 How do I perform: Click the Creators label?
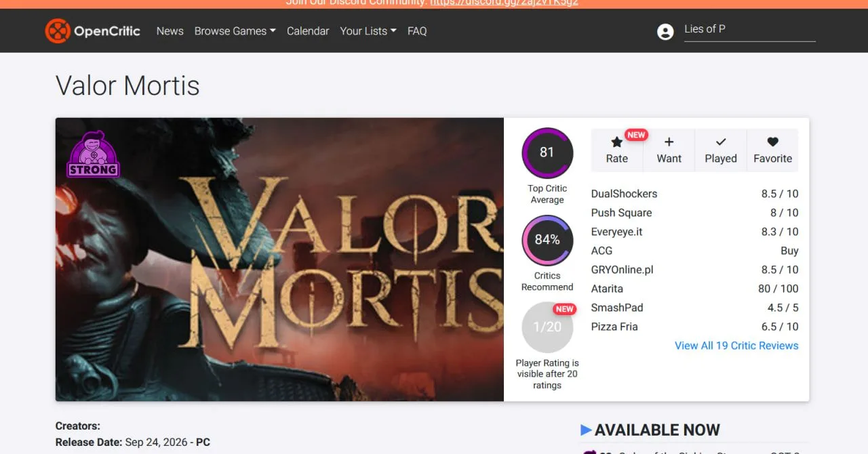tap(78, 426)
